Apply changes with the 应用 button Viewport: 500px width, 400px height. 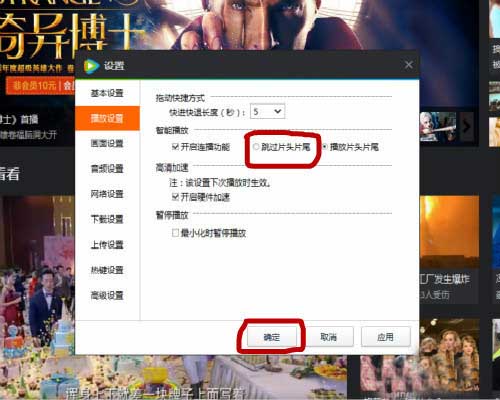click(386, 337)
